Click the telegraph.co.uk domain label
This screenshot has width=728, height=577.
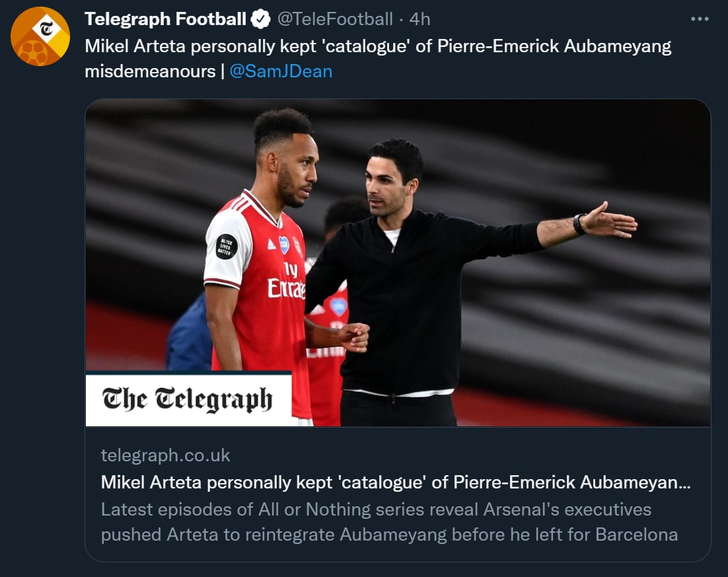coord(166,455)
